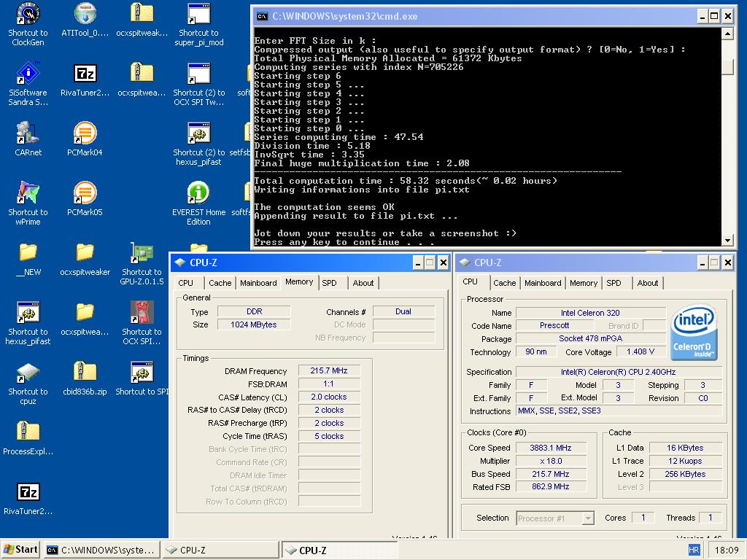Click the Level 2 cache 256 KBytes value

(x=685, y=474)
